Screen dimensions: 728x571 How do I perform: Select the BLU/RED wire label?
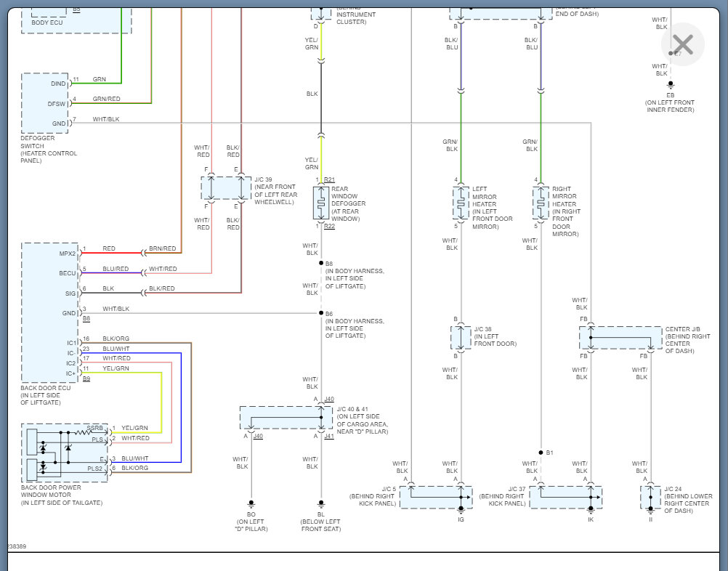coord(116,269)
